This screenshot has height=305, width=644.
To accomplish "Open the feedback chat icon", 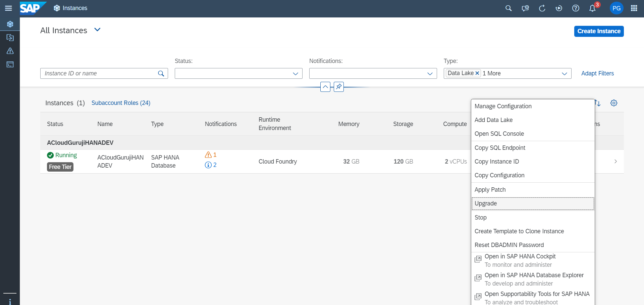I will click(x=525, y=8).
